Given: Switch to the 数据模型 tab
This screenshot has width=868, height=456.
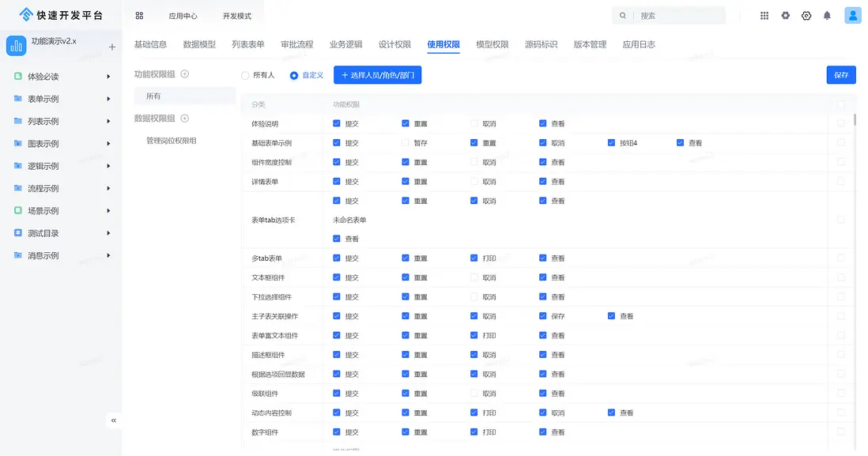Looking at the screenshot, I should tap(199, 45).
